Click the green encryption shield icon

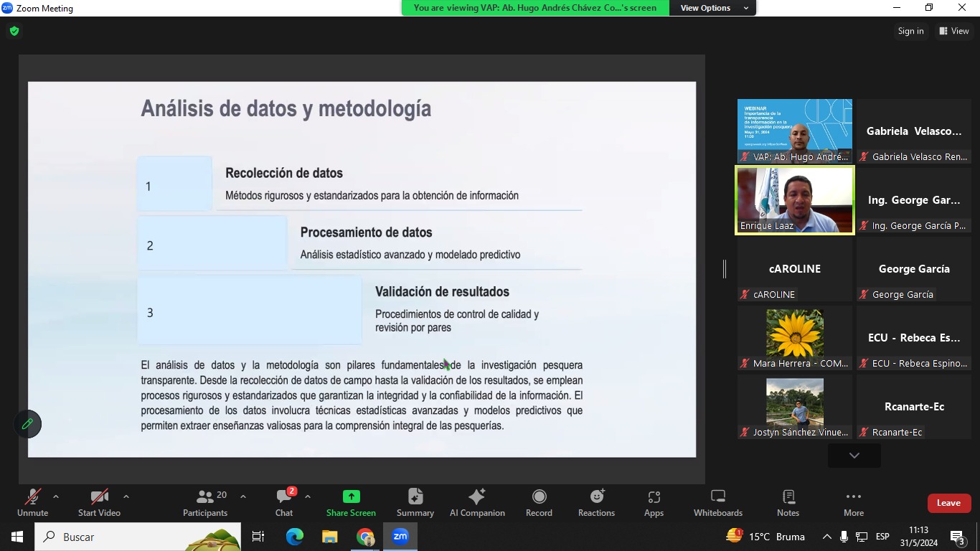tap(14, 31)
